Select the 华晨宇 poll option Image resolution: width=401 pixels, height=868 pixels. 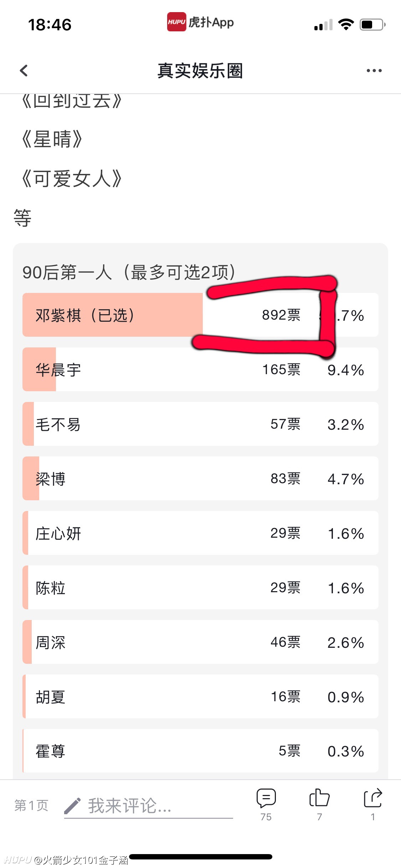(x=200, y=370)
